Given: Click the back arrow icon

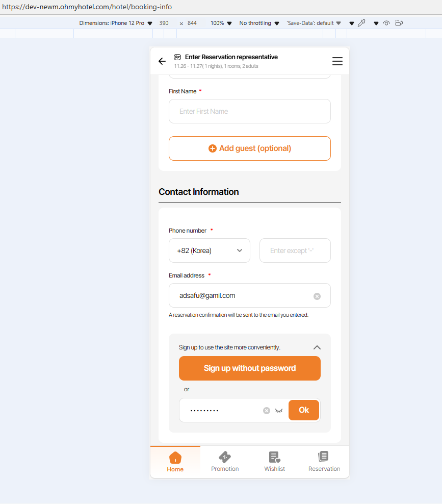Looking at the screenshot, I should pyautogui.click(x=162, y=61).
